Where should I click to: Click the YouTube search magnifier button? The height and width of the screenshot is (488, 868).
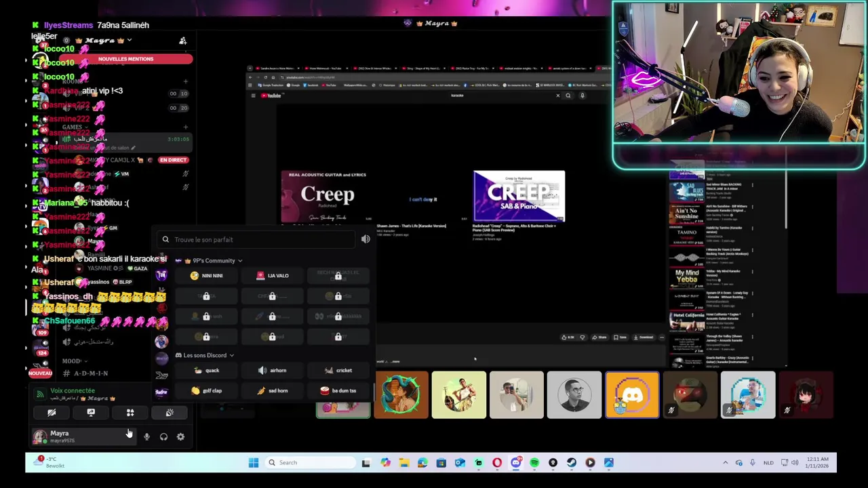pyautogui.click(x=568, y=96)
